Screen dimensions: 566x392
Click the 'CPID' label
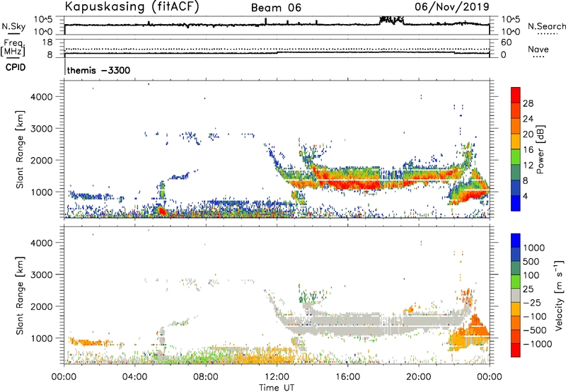coord(16,67)
